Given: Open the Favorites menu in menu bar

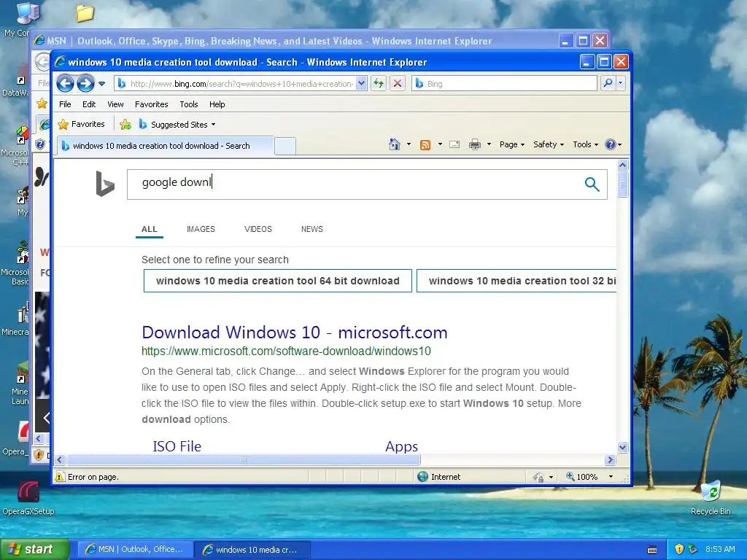Looking at the screenshot, I should (x=151, y=104).
